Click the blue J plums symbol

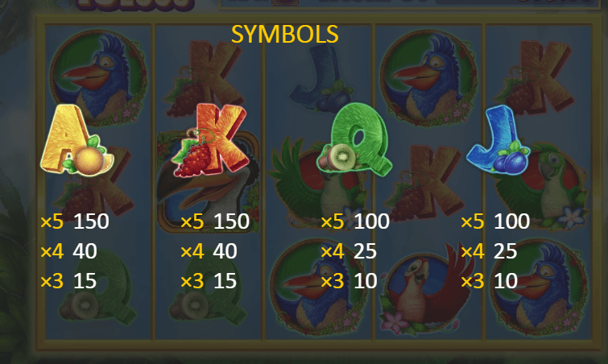[x=498, y=139]
